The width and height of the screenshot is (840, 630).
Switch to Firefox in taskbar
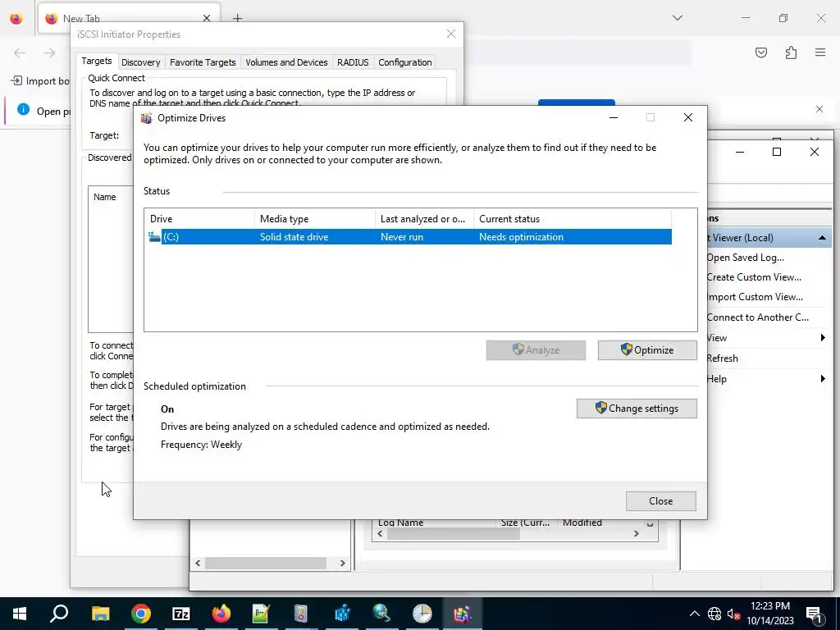coord(221,614)
